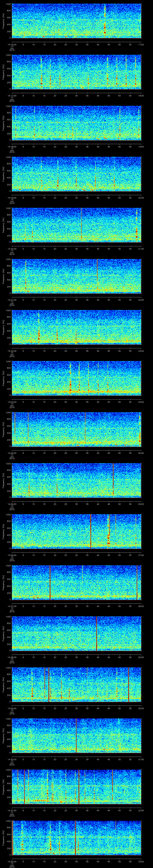The height and width of the screenshot is (868, 153).
Task: Click the 14:32:00 start time label
Action: pos(12,861)
